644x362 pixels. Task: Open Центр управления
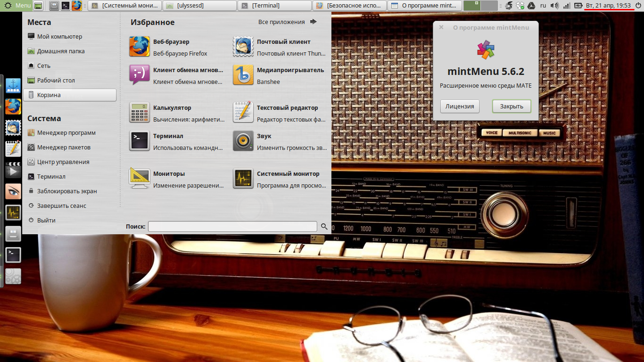click(70, 162)
